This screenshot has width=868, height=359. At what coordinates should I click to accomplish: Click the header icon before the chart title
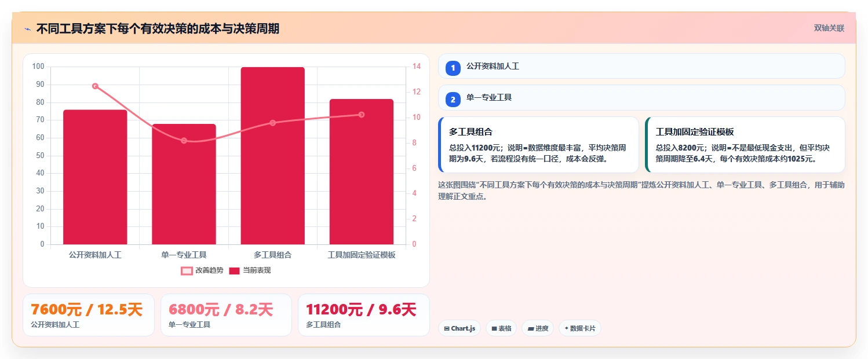[x=27, y=28]
